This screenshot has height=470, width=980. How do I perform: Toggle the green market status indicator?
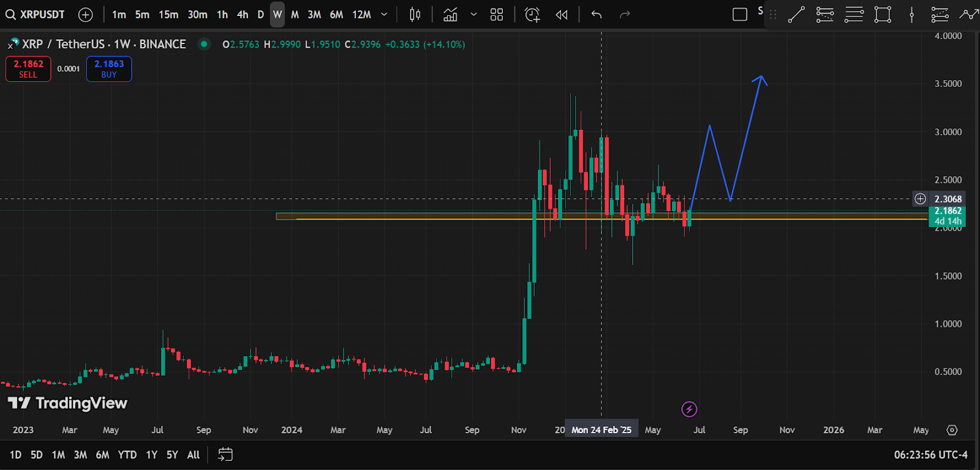(204, 44)
